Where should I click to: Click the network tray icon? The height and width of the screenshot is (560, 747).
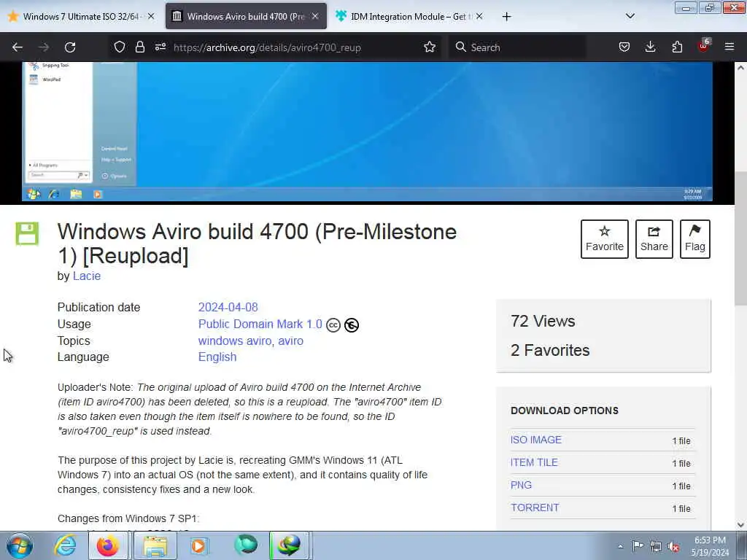656,547
